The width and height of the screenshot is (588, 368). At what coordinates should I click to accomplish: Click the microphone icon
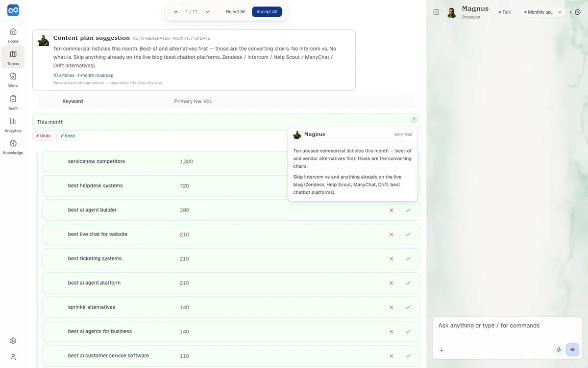(x=558, y=350)
